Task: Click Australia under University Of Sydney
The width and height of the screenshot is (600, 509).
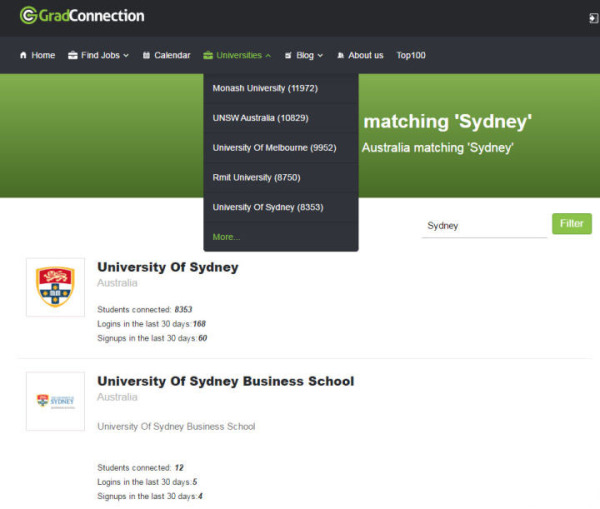Action: (x=117, y=283)
